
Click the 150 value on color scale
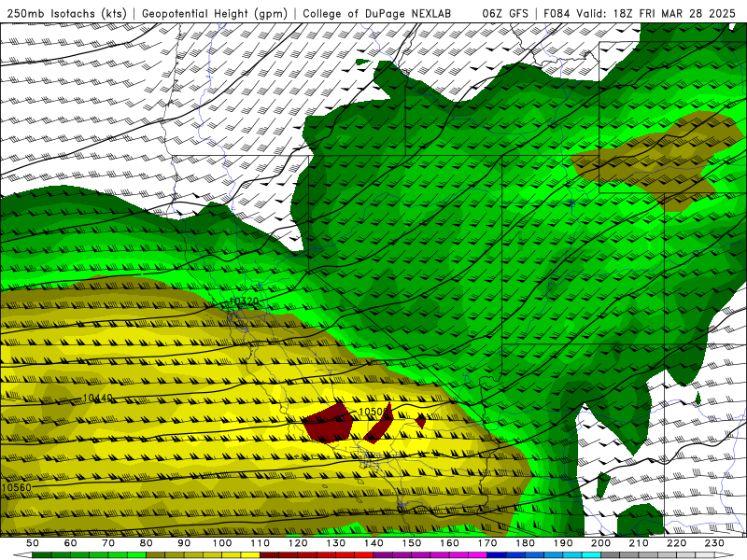411,543
